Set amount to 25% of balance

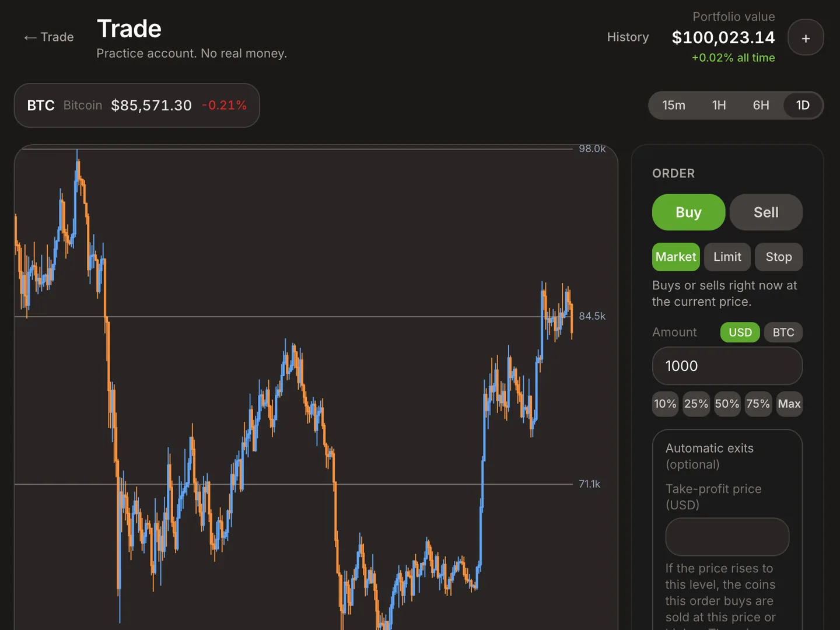click(696, 404)
